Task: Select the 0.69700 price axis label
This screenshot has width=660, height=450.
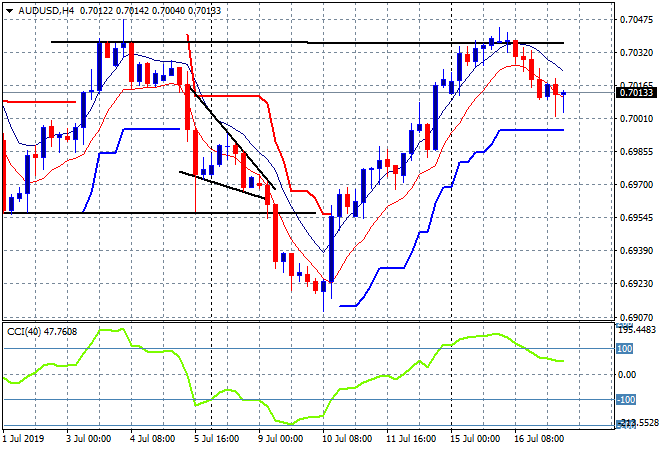Action: pyautogui.click(x=636, y=185)
